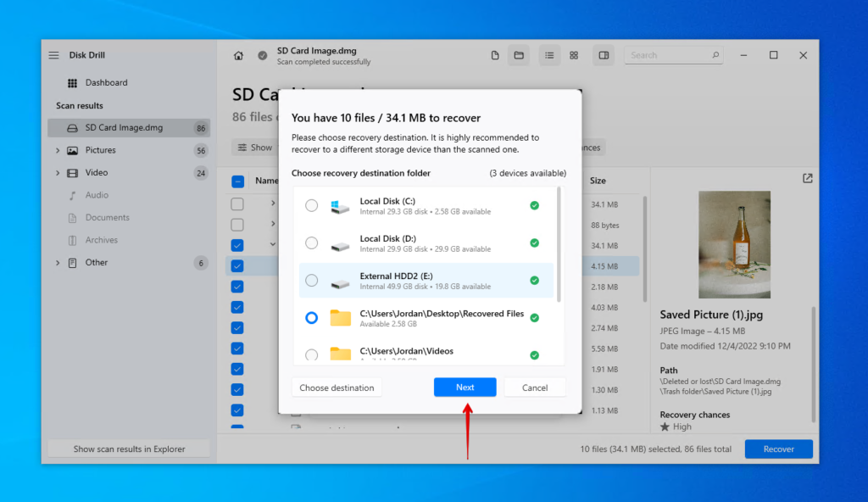Switch to file view icon in toolbar
868x502 pixels.
495,55
